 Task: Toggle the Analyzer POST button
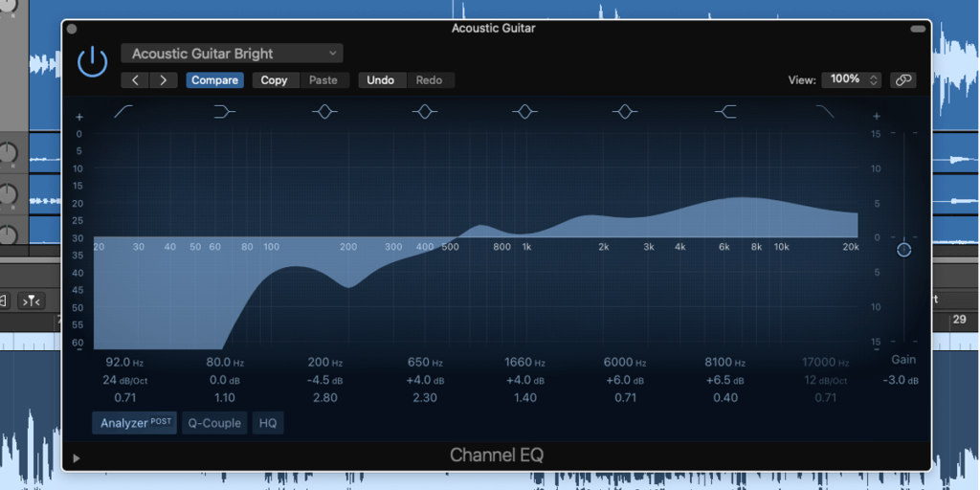[x=135, y=422]
